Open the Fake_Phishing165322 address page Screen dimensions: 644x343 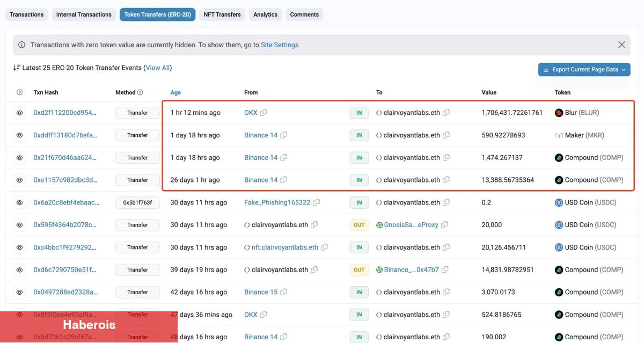(277, 202)
